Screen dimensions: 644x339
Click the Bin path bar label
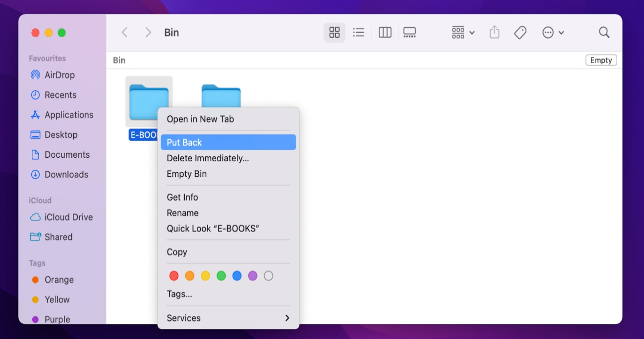(119, 60)
